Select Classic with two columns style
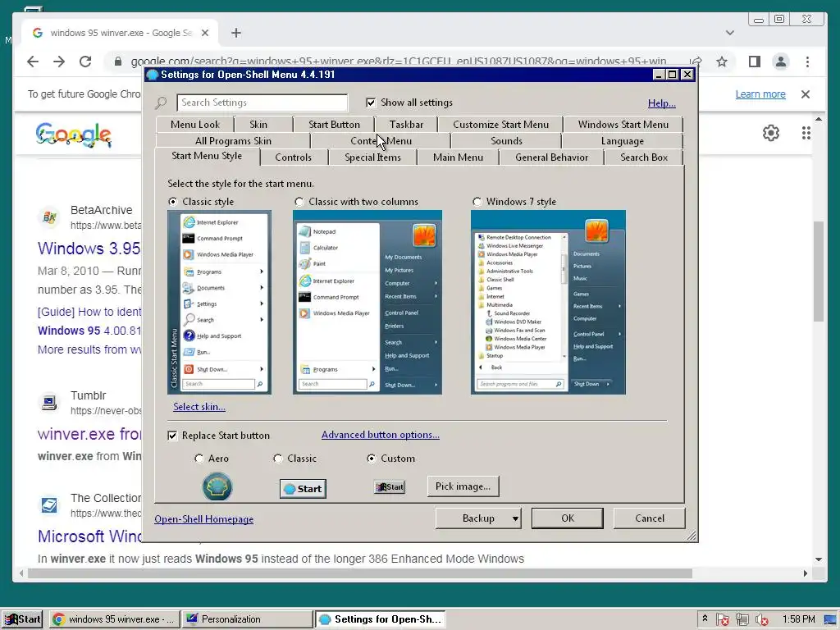840x630 pixels. pos(299,202)
